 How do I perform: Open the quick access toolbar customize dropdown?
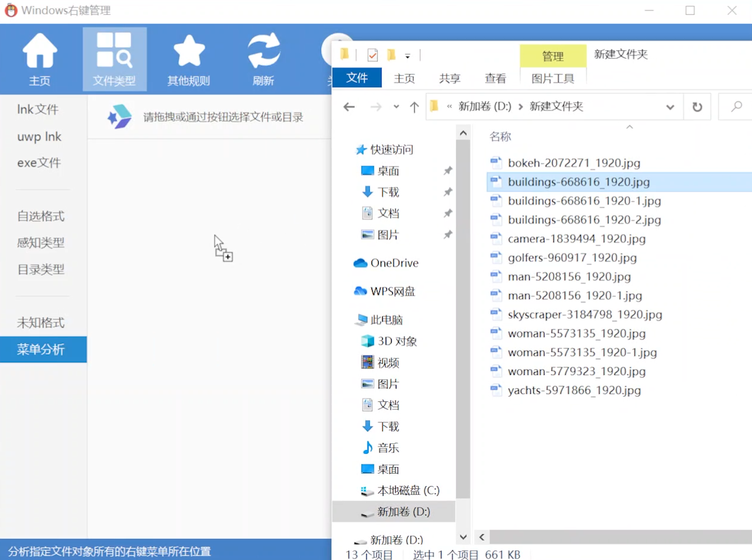coord(407,56)
